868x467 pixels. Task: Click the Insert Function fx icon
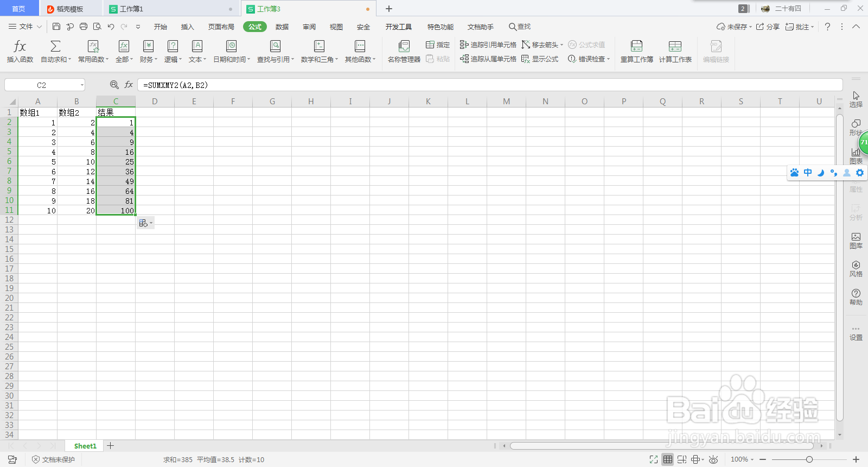[20, 46]
